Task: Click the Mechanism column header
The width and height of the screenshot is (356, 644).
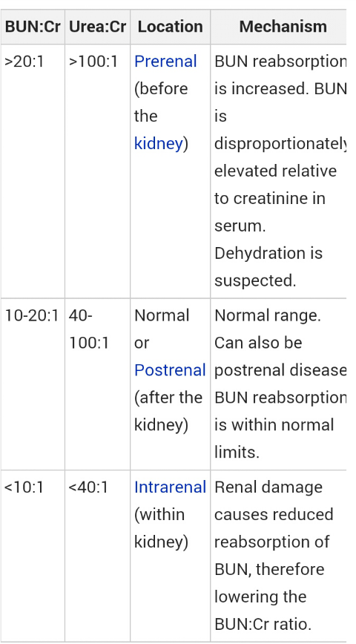Action: point(283,27)
